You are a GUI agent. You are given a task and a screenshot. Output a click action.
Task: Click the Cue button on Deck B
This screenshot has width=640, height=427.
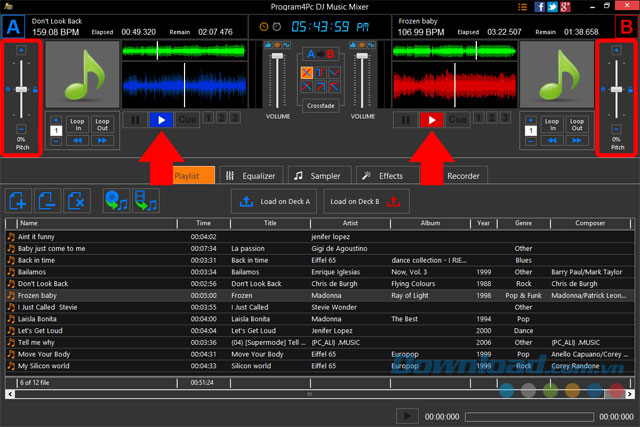click(458, 120)
